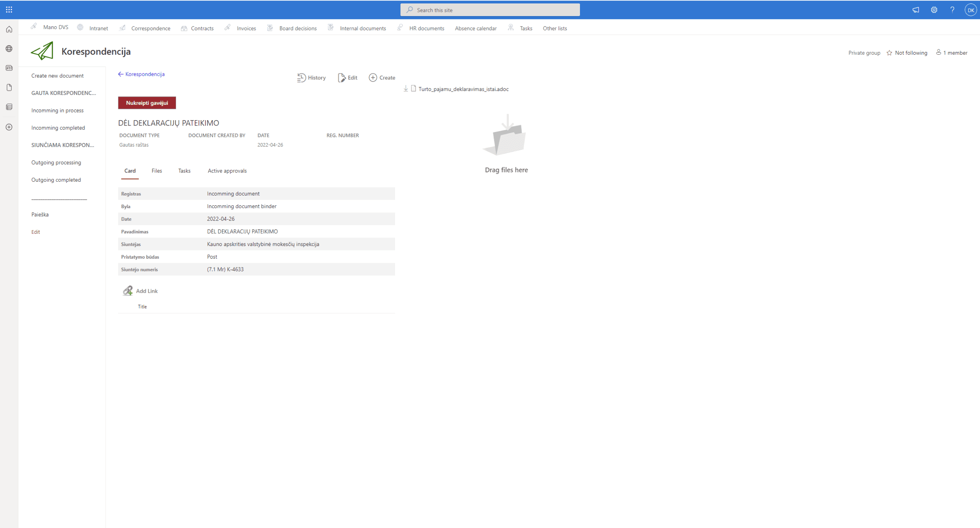Click the Search this site field
Screen dimensions: 980x528
coord(490,10)
